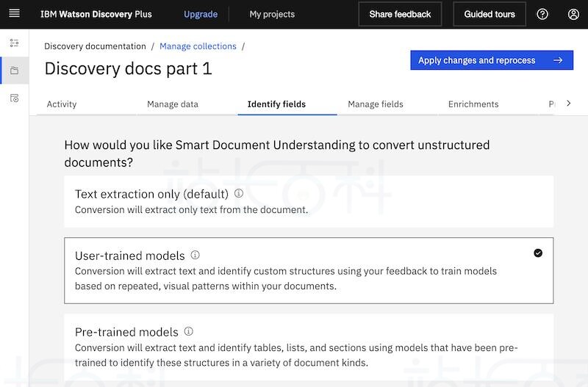The height and width of the screenshot is (387, 588).
Task: Open the user profile icon
Action: (x=573, y=14)
